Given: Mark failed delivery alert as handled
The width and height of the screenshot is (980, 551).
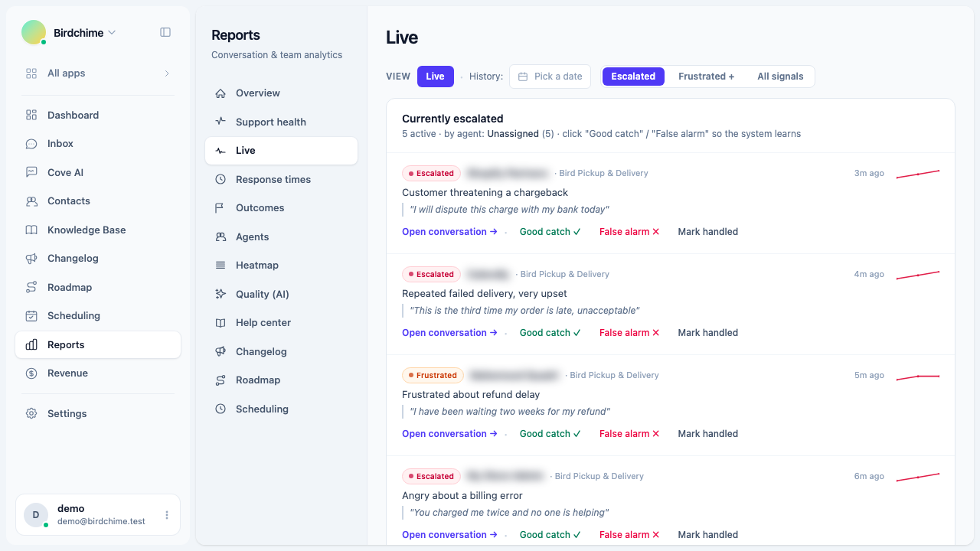Looking at the screenshot, I should pos(707,333).
